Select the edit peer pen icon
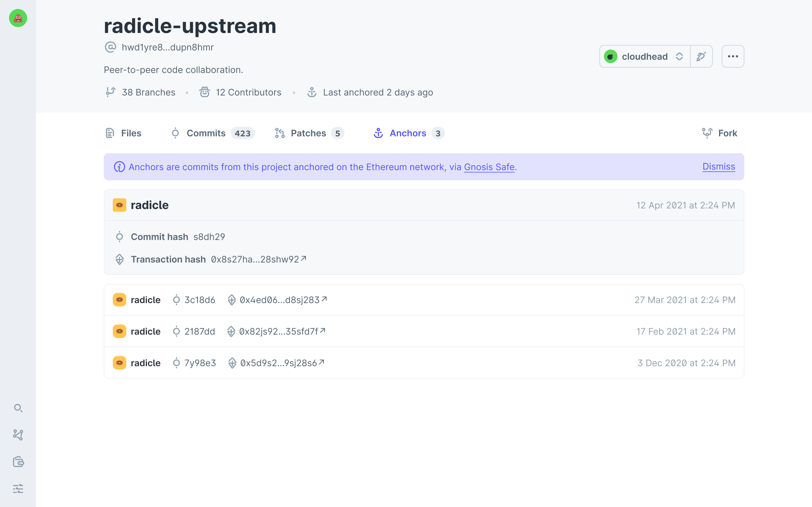Screen dimensions: 812x507 pyautogui.click(x=701, y=56)
